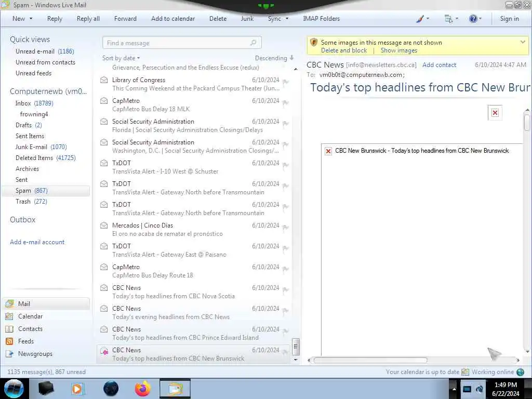The width and height of the screenshot is (532, 399).
Task: Open the Sort by date dropdown
Action: [x=121, y=58]
